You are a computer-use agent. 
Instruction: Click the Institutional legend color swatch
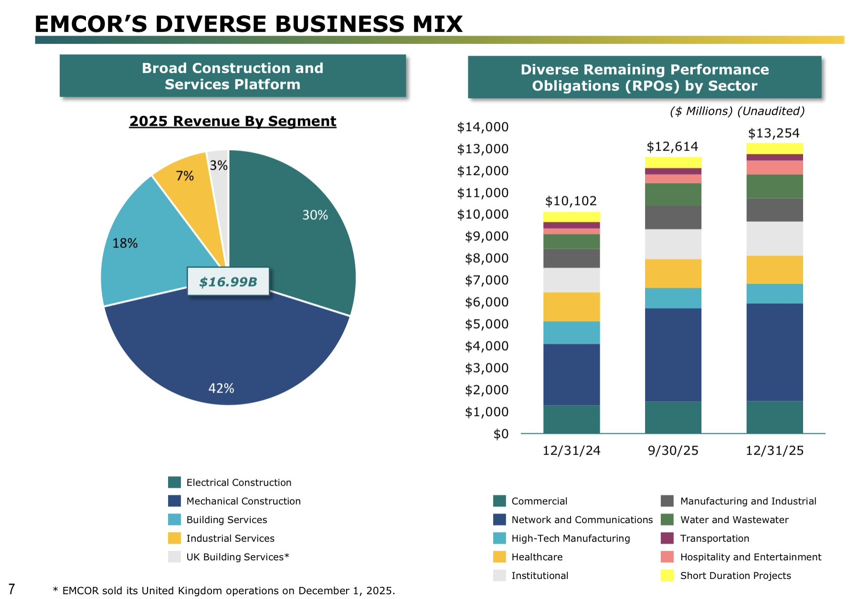coord(499,576)
